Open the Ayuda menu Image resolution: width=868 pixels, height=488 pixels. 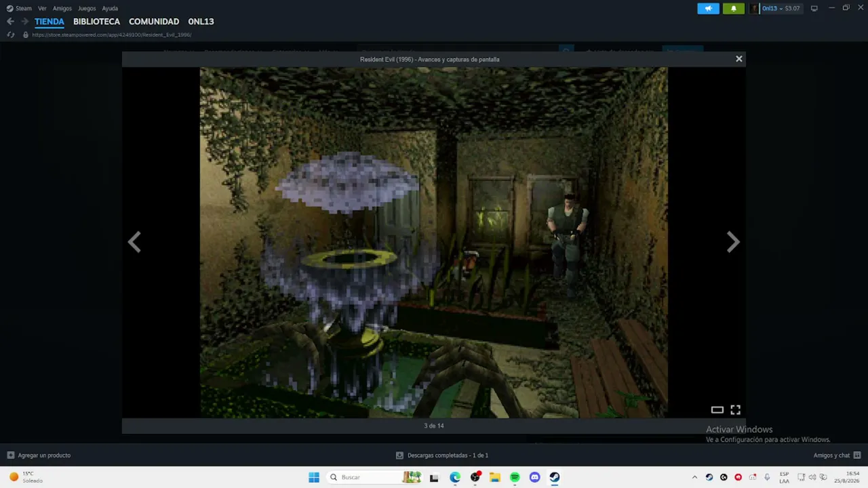point(110,8)
